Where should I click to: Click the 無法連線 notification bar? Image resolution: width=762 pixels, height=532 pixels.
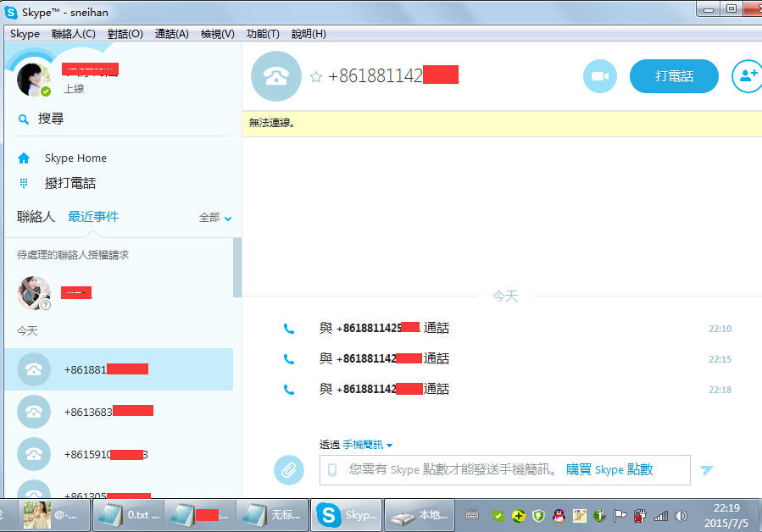502,124
